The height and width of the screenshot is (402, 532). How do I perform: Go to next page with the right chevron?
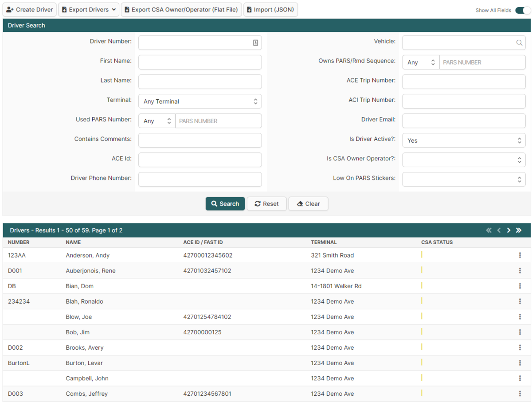pyautogui.click(x=509, y=230)
